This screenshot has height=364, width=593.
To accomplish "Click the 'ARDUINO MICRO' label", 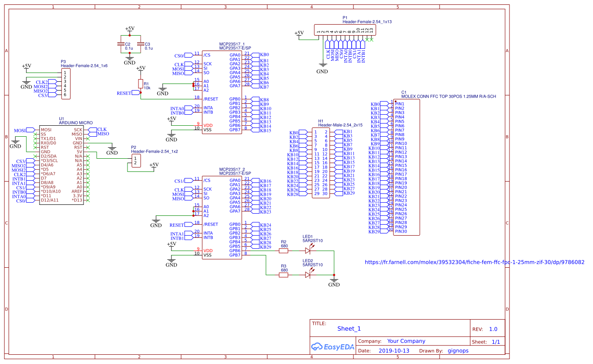I will tap(76, 123).
